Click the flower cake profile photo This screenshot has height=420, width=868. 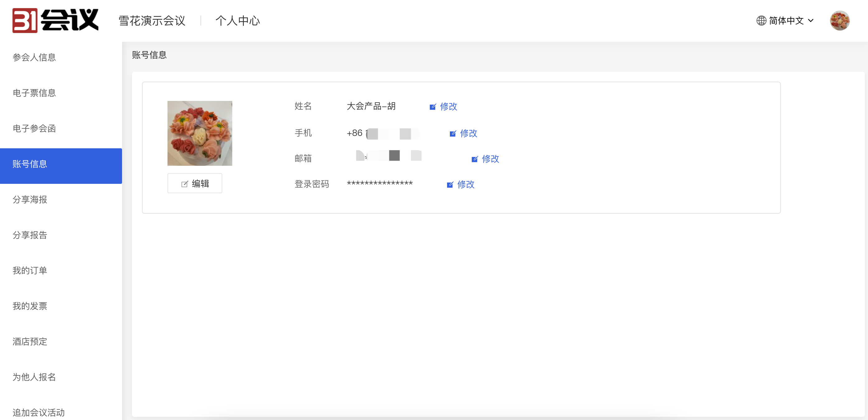pyautogui.click(x=200, y=133)
